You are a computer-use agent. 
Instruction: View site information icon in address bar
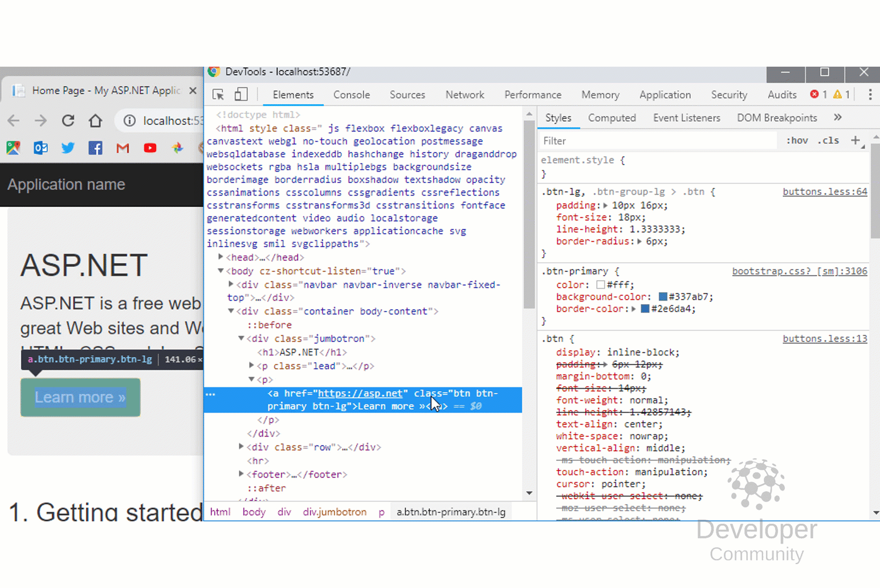click(x=130, y=121)
